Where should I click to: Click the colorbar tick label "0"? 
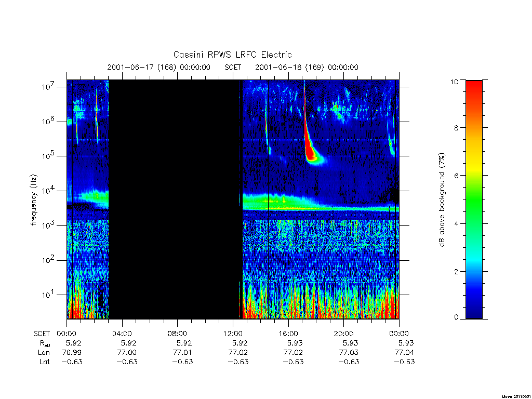pos(456,317)
